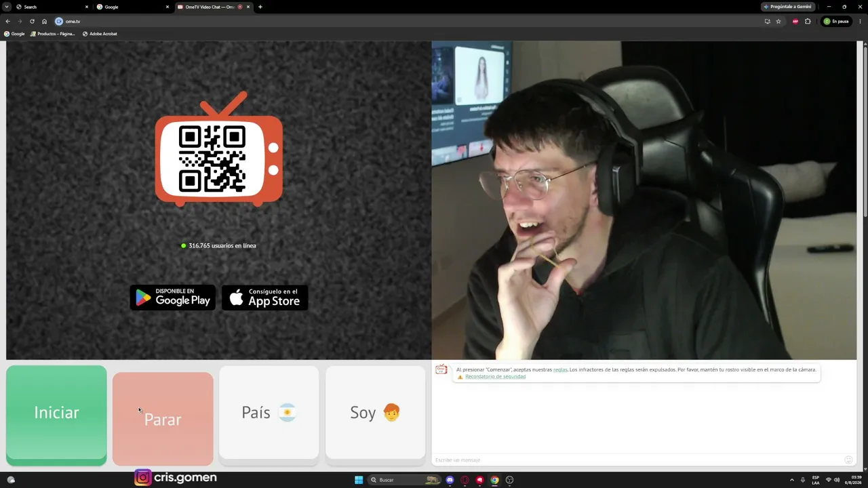Open Opera GX from the taskbar
This screenshot has width=868, height=488.
point(465,480)
